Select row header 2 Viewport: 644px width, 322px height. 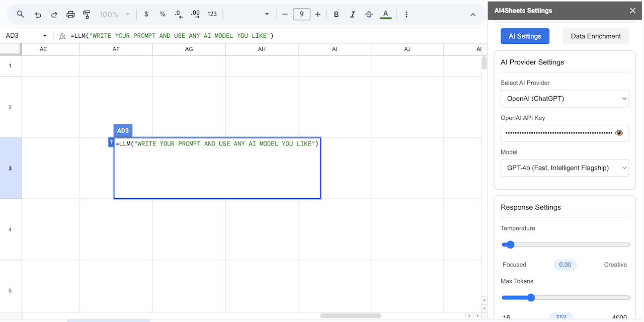coord(11,107)
